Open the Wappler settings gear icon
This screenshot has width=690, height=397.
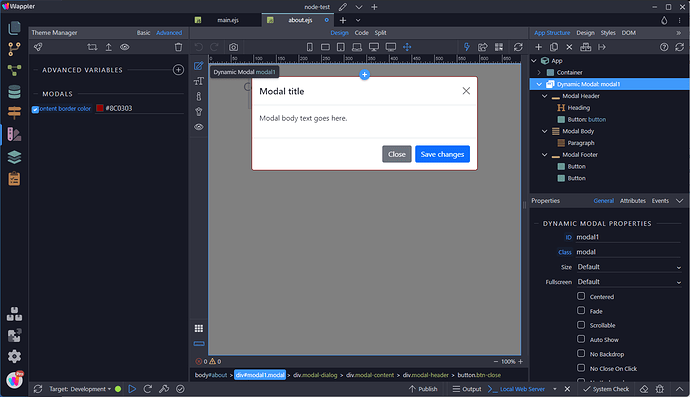14,356
